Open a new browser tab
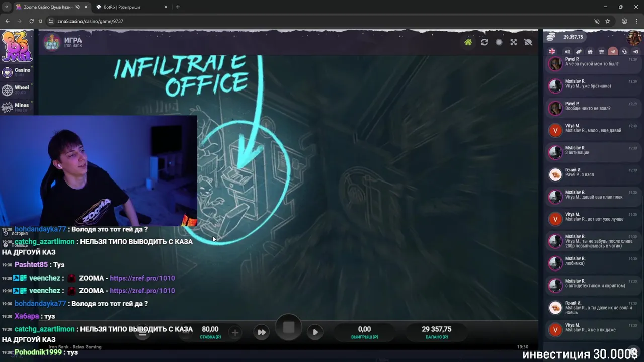The height and width of the screenshot is (362, 644). coord(178,7)
